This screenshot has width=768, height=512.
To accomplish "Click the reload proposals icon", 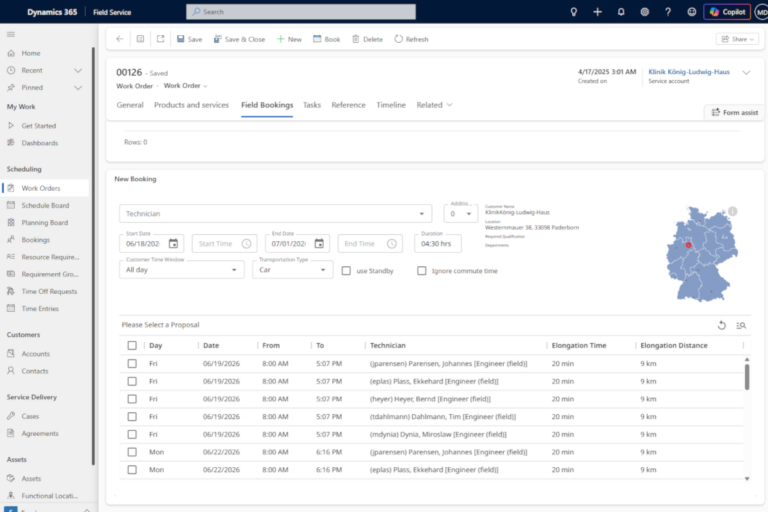I will [x=721, y=325].
